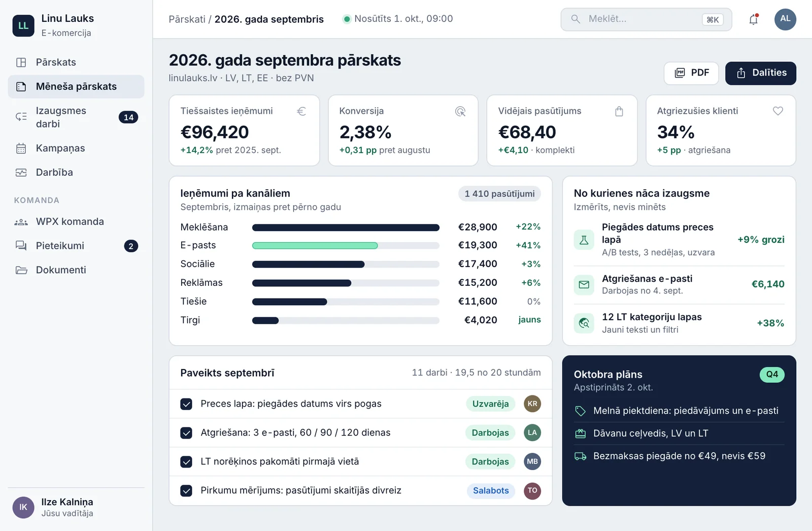Click the IK avatar of Ilze Kalniņa

pyautogui.click(x=23, y=507)
